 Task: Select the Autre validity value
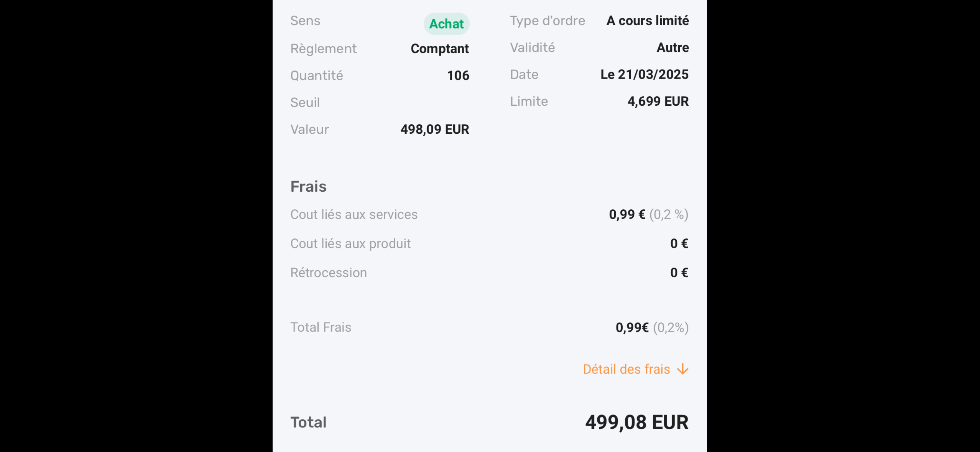pyautogui.click(x=673, y=48)
